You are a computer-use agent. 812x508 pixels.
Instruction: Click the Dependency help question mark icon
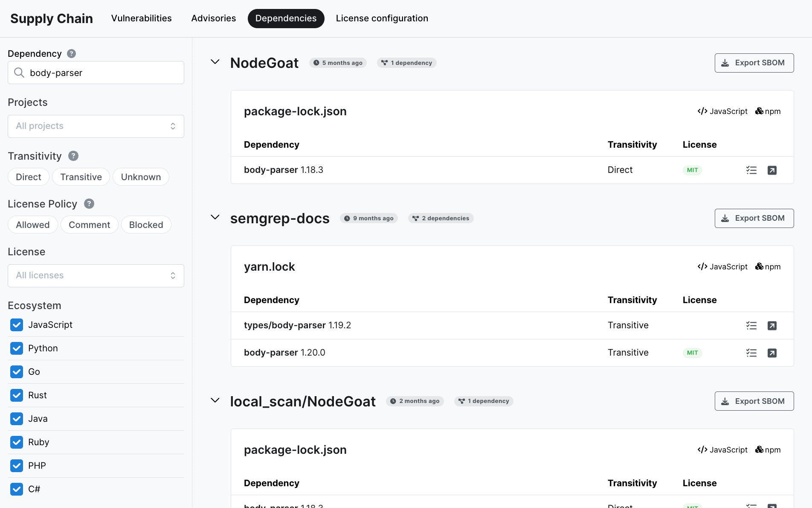[x=71, y=54]
